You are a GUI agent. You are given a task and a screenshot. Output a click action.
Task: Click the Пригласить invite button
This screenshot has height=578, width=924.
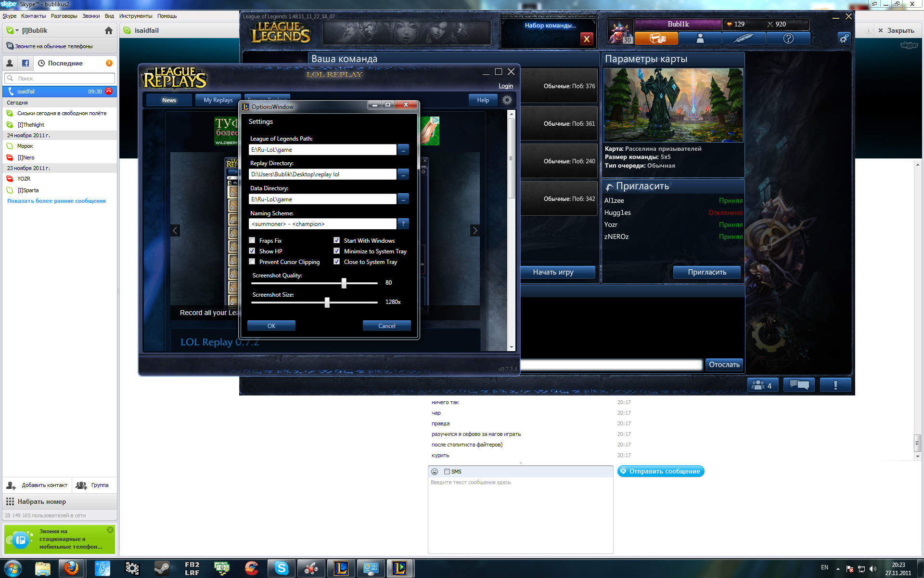click(707, 272)
